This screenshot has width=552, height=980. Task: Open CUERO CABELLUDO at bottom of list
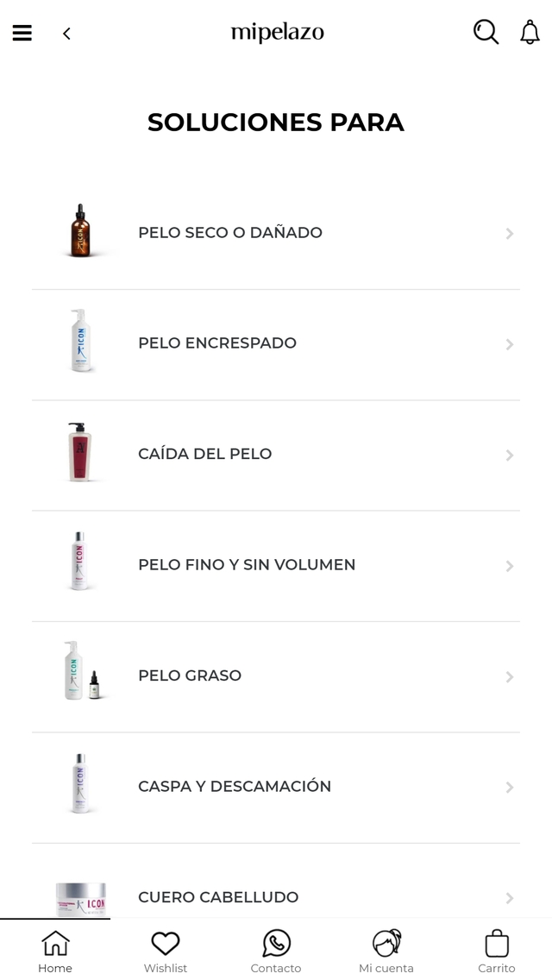(217, 897)
